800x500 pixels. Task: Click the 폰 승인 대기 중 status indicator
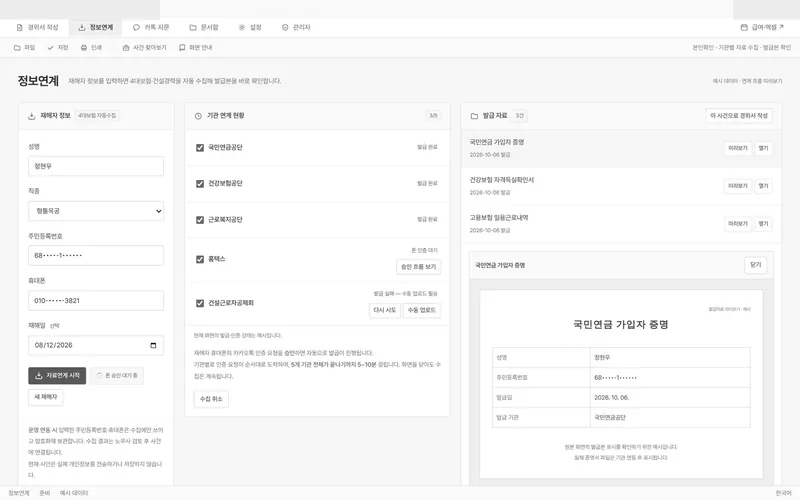[x=117, y=376]
